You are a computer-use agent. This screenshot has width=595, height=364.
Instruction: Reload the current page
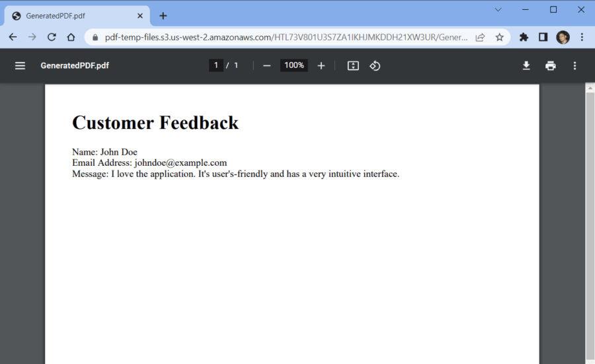click(52, 37)
